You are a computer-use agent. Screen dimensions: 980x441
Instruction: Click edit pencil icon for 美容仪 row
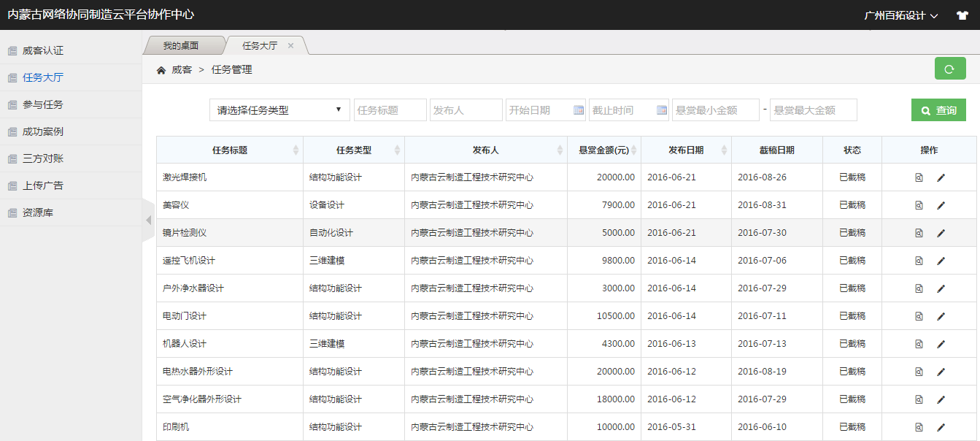[x=941, y=205]
